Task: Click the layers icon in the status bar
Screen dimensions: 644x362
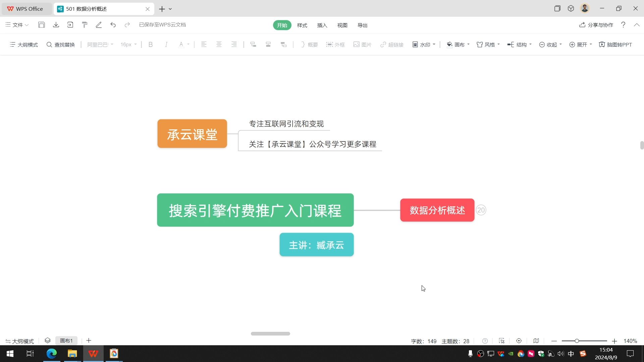Action: [48, 341]
